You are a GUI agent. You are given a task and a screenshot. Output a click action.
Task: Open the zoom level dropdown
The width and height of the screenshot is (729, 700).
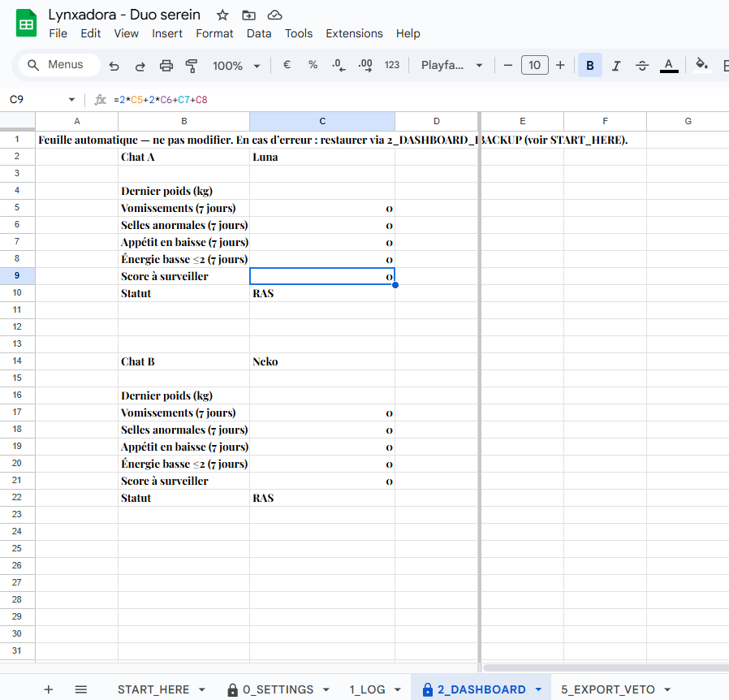(235, 65)
